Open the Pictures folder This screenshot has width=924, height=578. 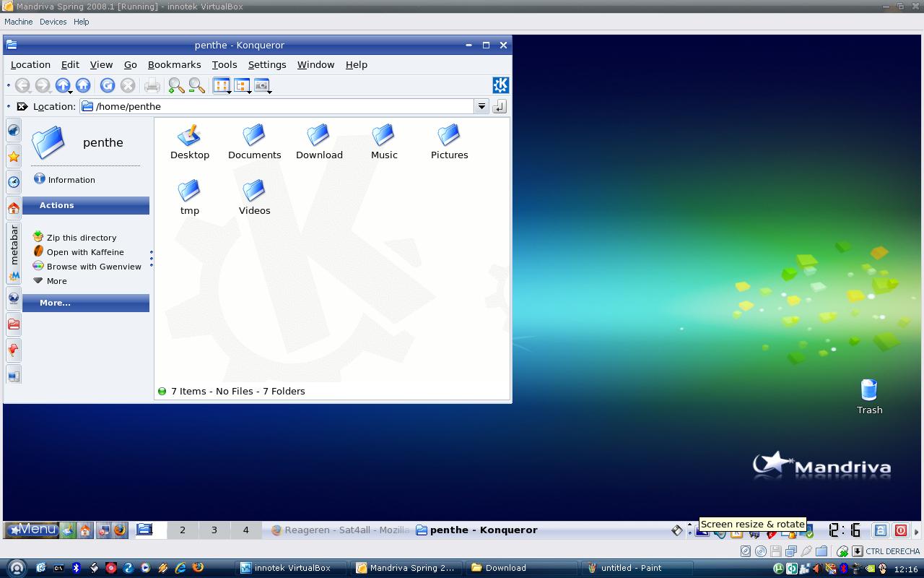pos(449,142)
